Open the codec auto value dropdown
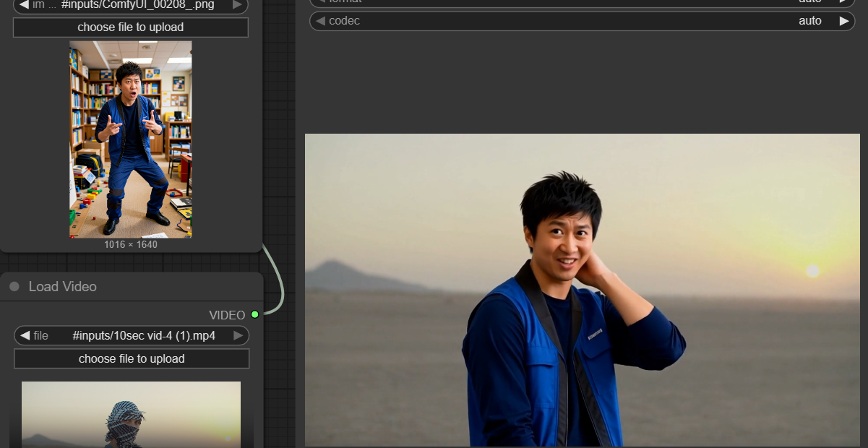Image resolution: width=868 pixels, height=448 pixels. [x=809, y=21]
